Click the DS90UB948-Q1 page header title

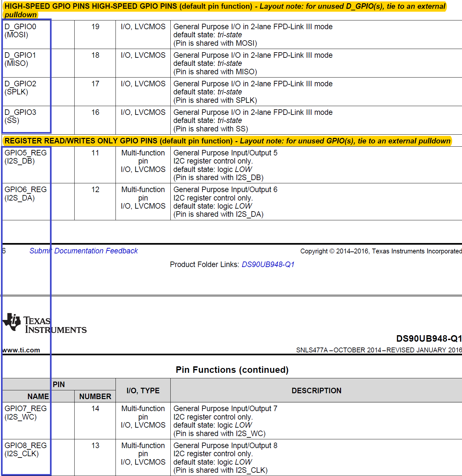pos(429,339)
